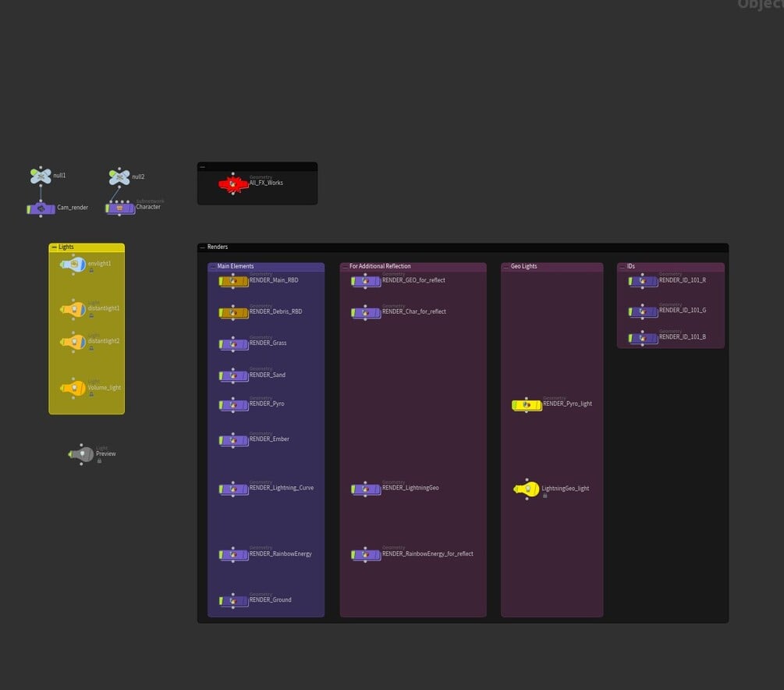Viewport: 784px width, 690px height.
Task: Select the red All_FX_Works geometry node
Action: 233,184
